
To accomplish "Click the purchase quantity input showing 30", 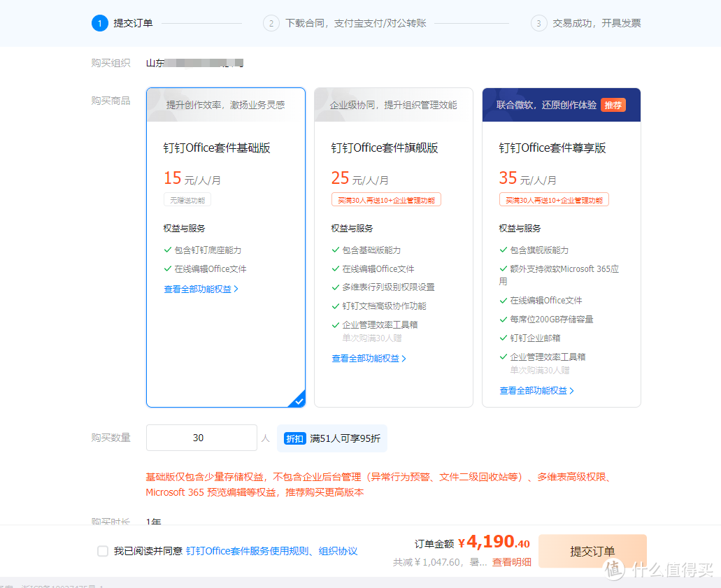I will pos(201,437).
